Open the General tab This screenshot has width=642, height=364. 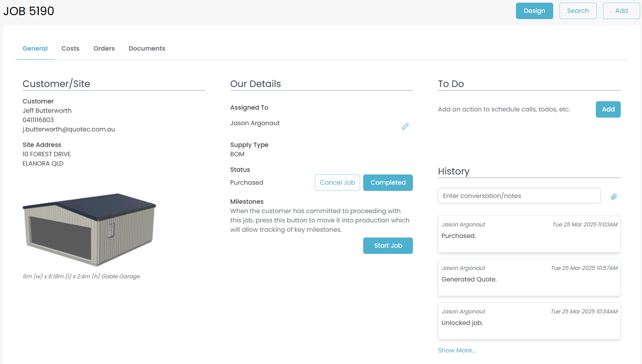(35, 48)
